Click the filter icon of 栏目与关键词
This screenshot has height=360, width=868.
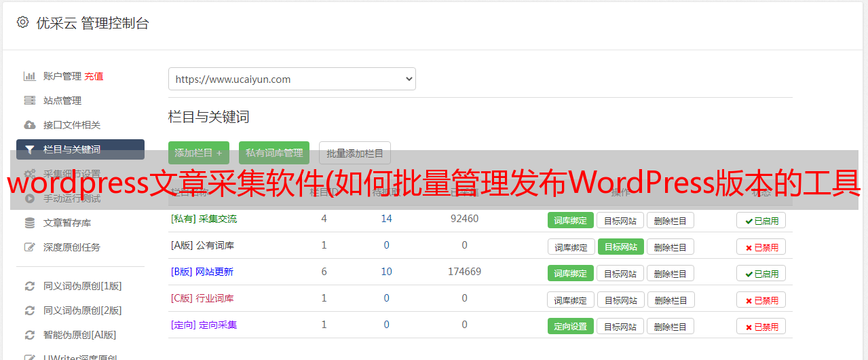(x=29, y=149)
